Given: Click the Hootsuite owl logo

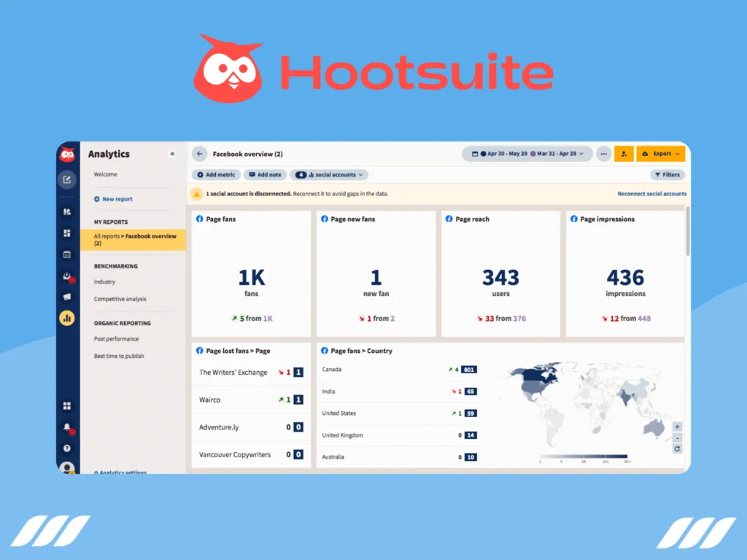Looking at the screenshot, I should pos(67,155).
